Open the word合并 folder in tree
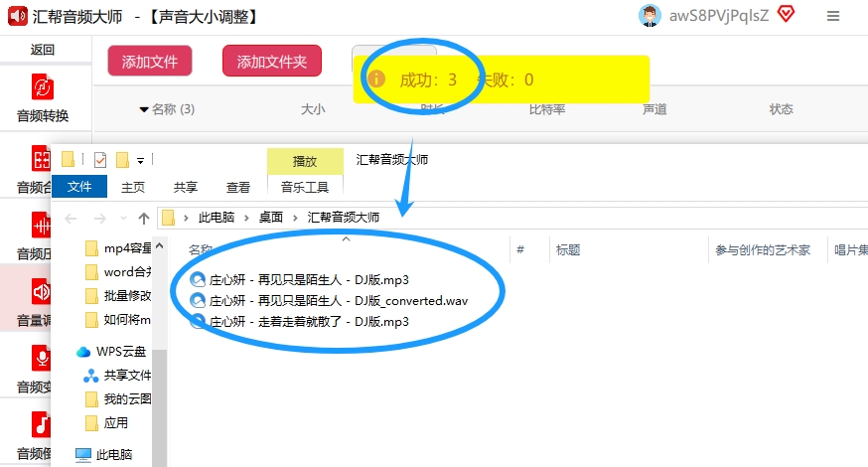 (118, 272)
